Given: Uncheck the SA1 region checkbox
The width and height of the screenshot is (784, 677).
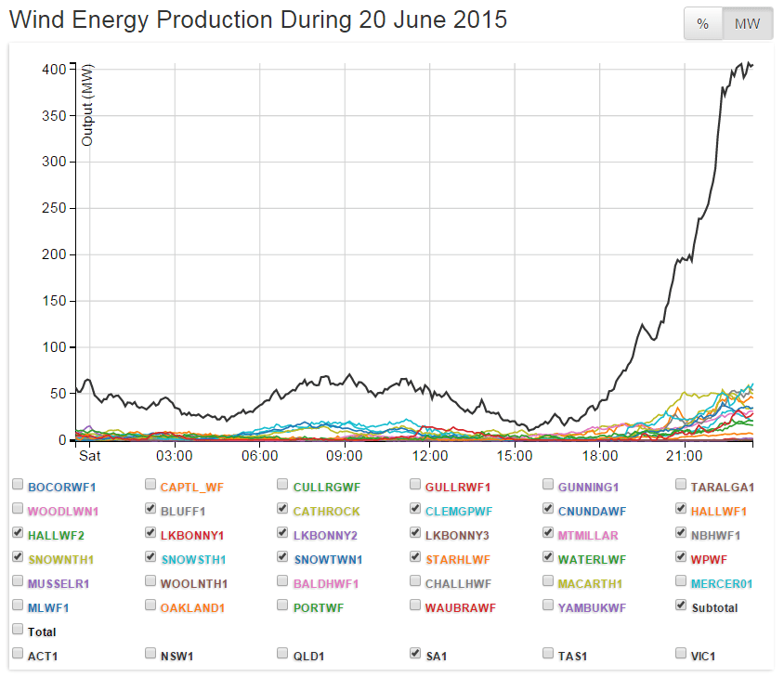Looking at the screenshot, I should pyautogui.click(x=416, y=654).
